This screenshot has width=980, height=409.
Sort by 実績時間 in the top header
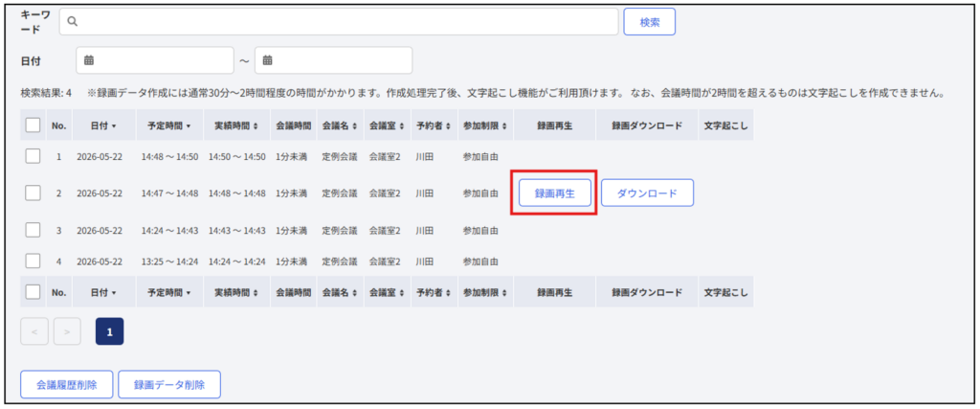tap(236, 125)
